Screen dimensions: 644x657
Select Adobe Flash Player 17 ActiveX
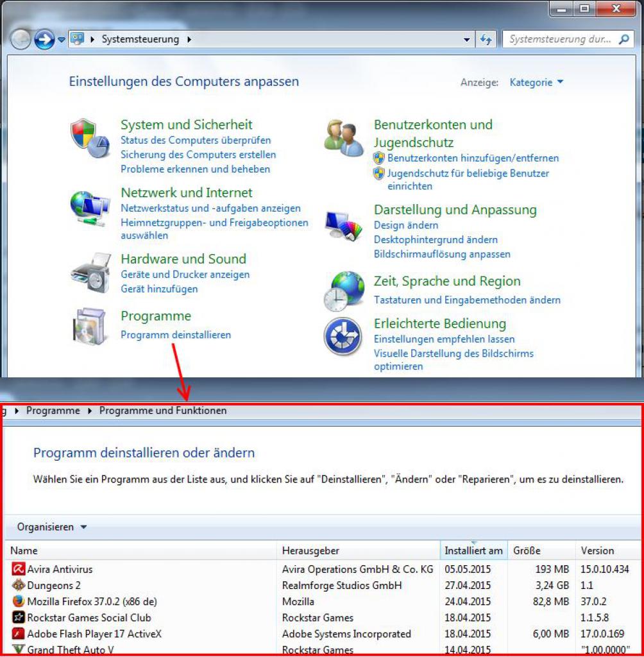(x=94, y=633)
